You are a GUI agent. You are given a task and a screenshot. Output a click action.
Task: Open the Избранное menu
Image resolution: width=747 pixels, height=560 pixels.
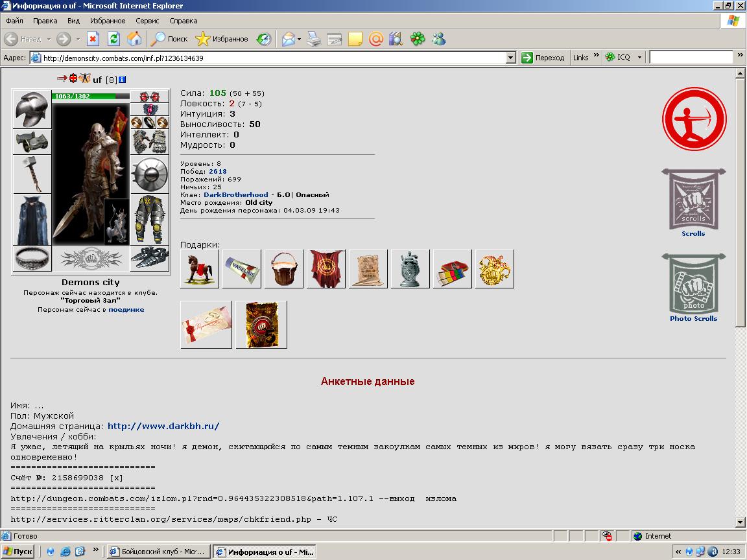[x=108, y=21]
